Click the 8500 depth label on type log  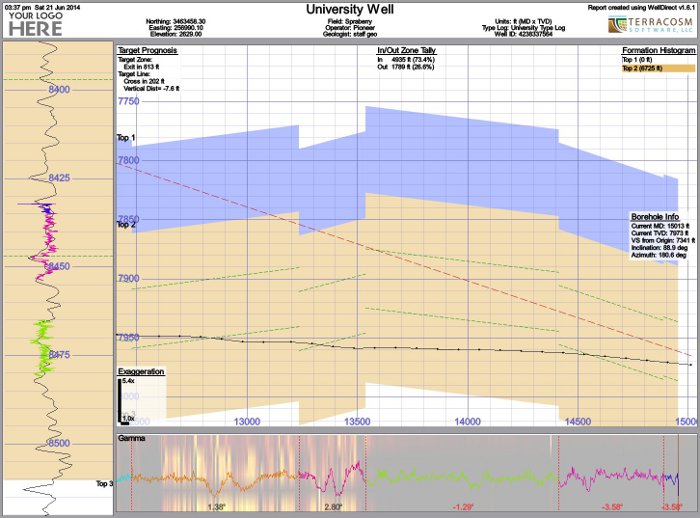coord(59,443)
